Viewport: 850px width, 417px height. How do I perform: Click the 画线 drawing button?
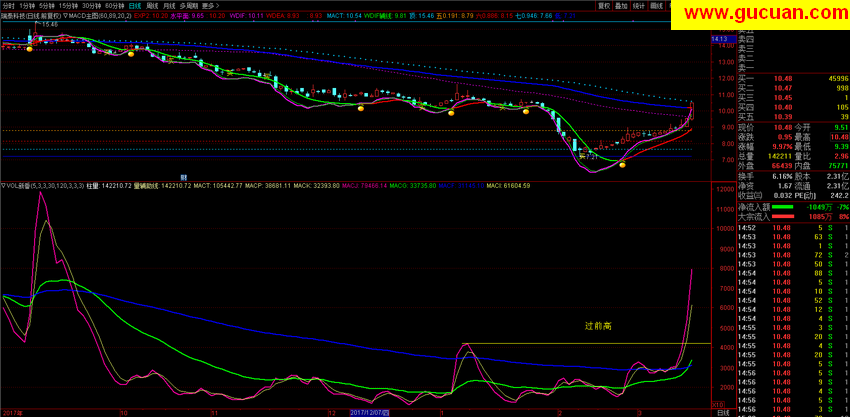click(656, 5)
